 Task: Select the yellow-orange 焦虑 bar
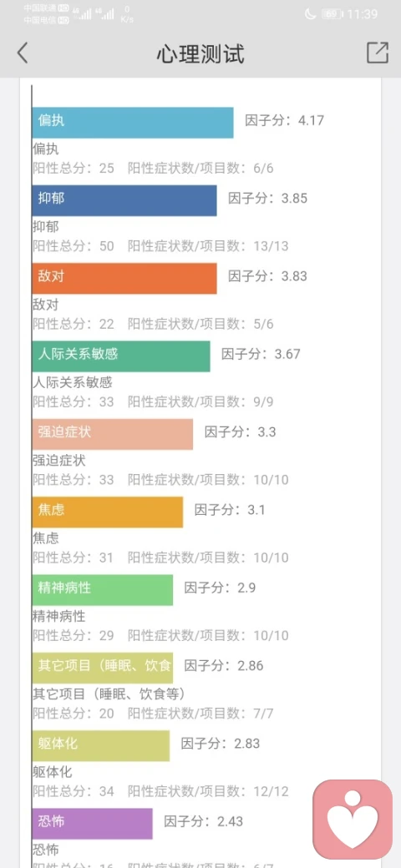[108, 512]
